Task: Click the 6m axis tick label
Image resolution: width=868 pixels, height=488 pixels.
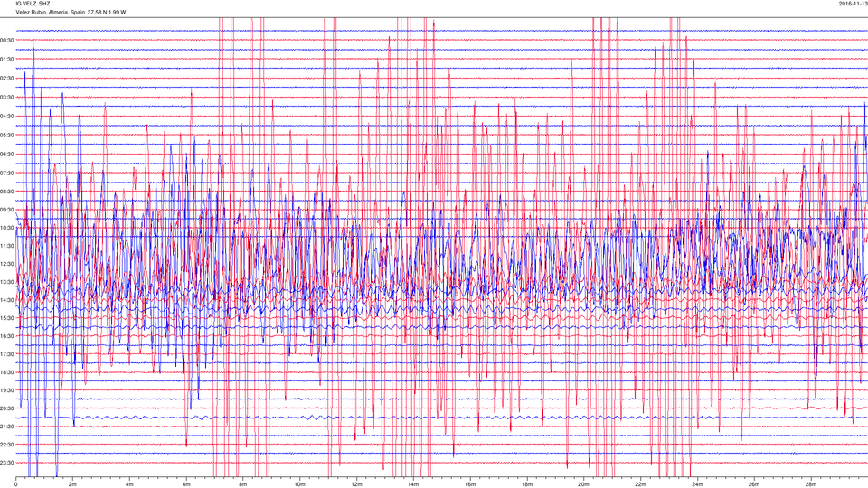Action: pyautogui.click(x=186, y=484)
